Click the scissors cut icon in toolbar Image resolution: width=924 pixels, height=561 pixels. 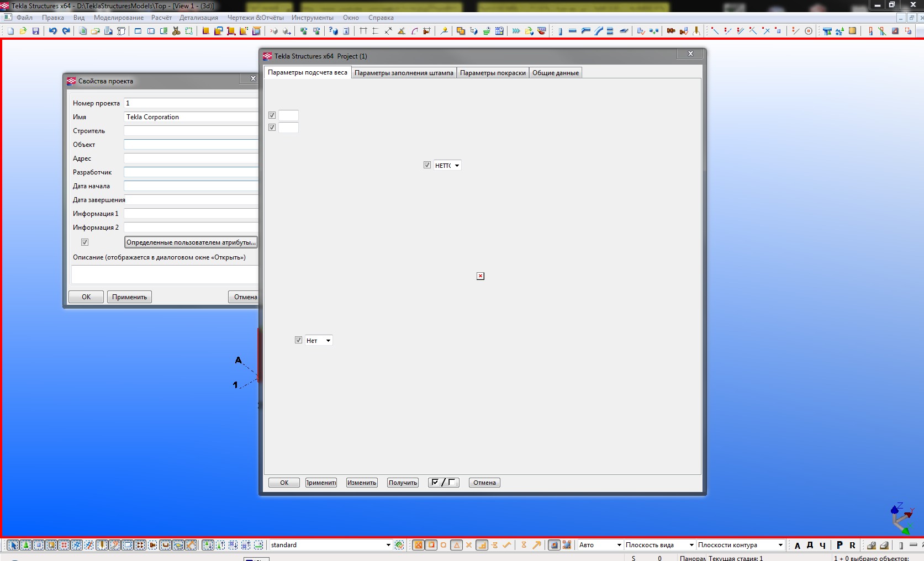[x=176, y=31]
